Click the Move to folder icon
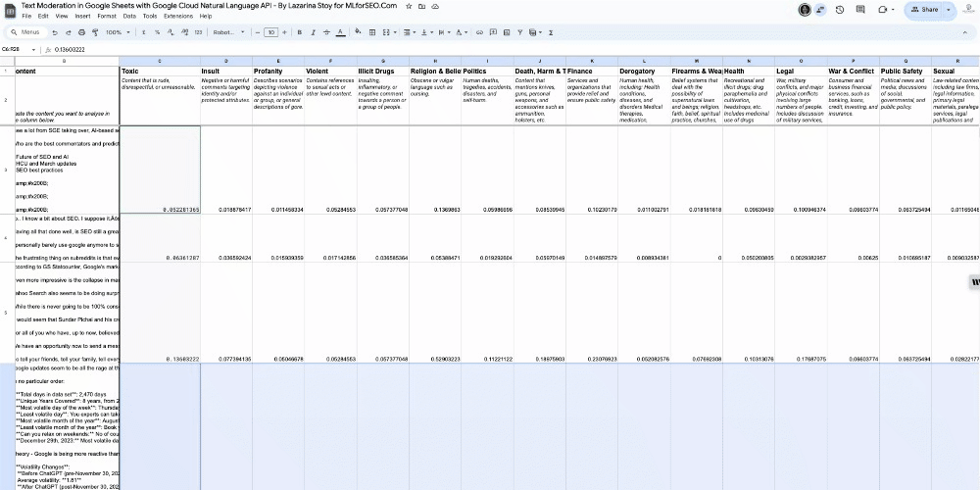Screen dimensions: 980x490 [421, 6]
